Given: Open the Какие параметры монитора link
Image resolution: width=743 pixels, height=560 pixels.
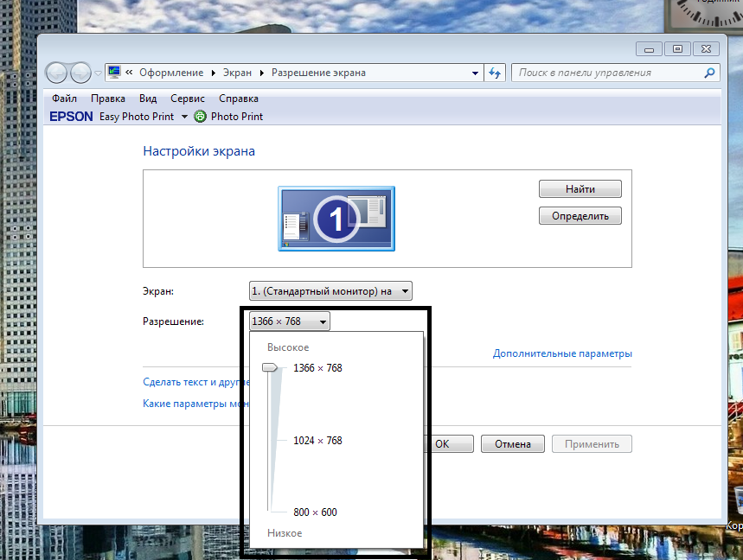Looking at the screenshot, I should 195,404.
